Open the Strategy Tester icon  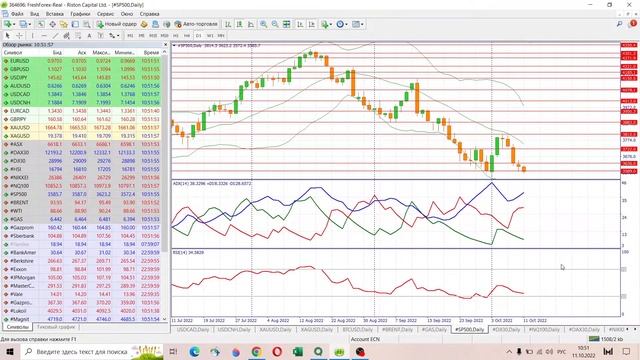(x=87, y=24)
